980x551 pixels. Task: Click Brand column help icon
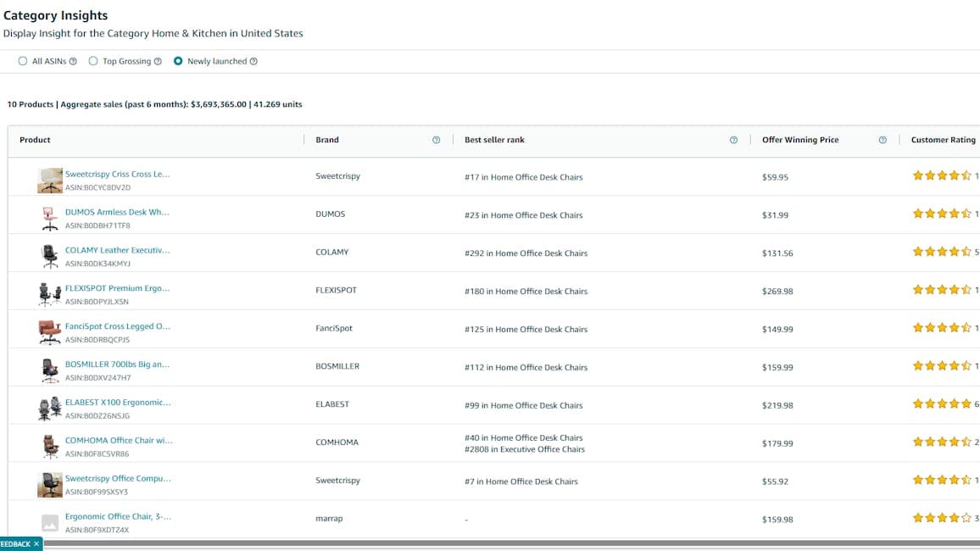coord(437,140)
